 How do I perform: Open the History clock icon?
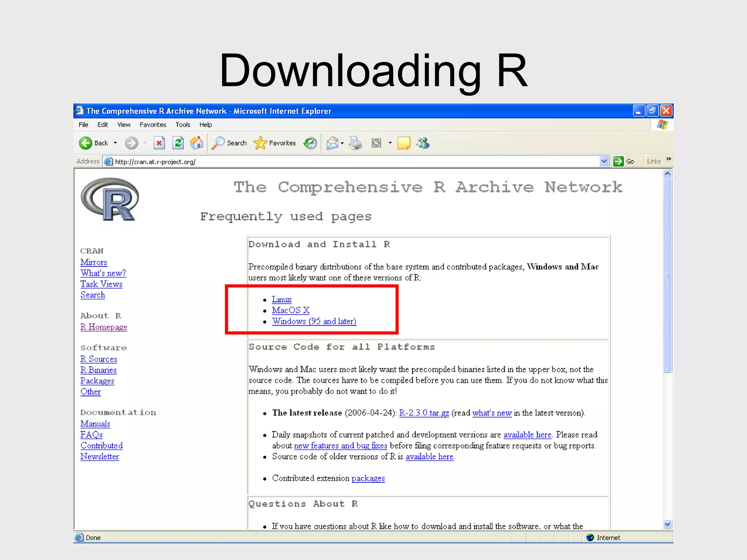pos(310,143)
